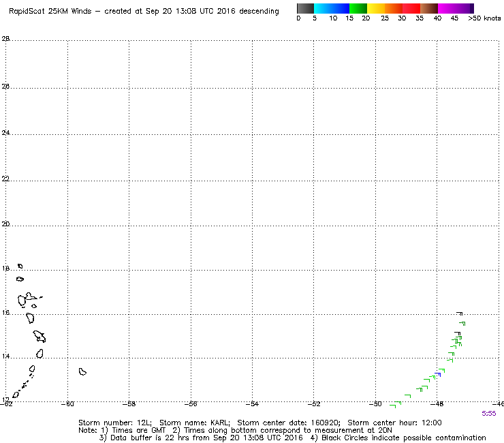
Task: Click the longitude -50 axis label
Action: point(375,404)
